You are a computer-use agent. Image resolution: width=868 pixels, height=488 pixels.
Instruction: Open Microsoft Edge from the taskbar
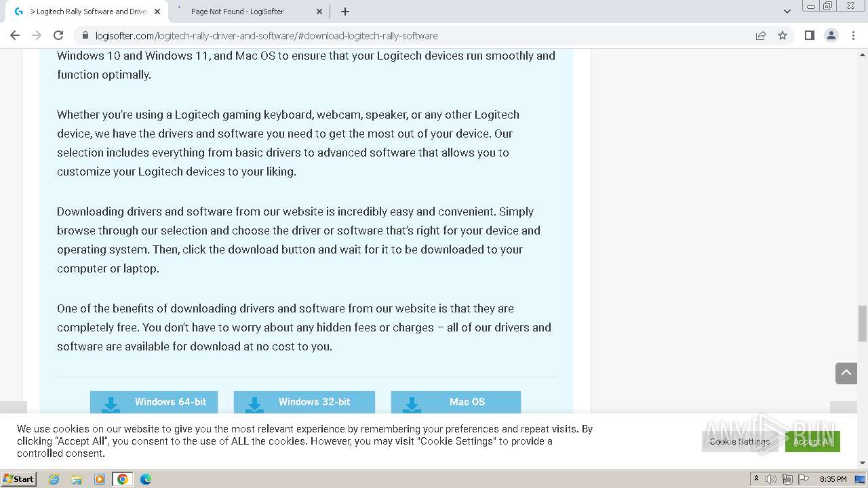pyautogui.click(x=146, y=479)
